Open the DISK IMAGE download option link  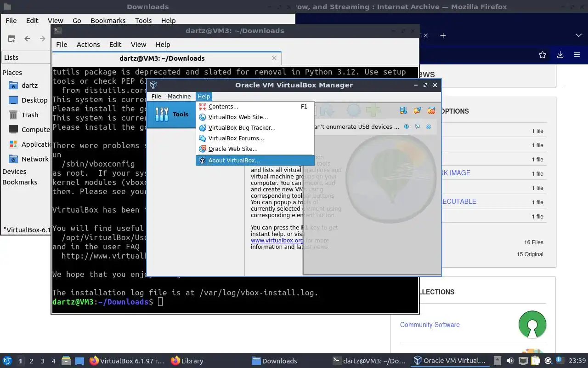click(455, 172)
